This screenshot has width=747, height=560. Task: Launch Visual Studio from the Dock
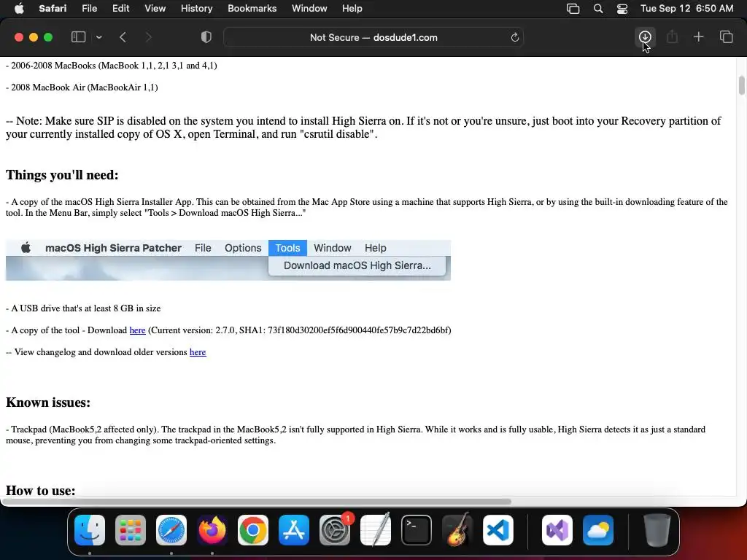coord(557,530)
